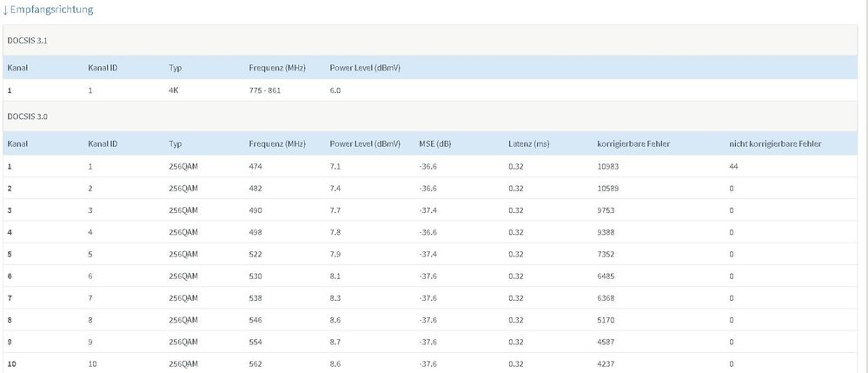
Task: Click the MSE (dB) column header
Action: [x=435, y=144]
